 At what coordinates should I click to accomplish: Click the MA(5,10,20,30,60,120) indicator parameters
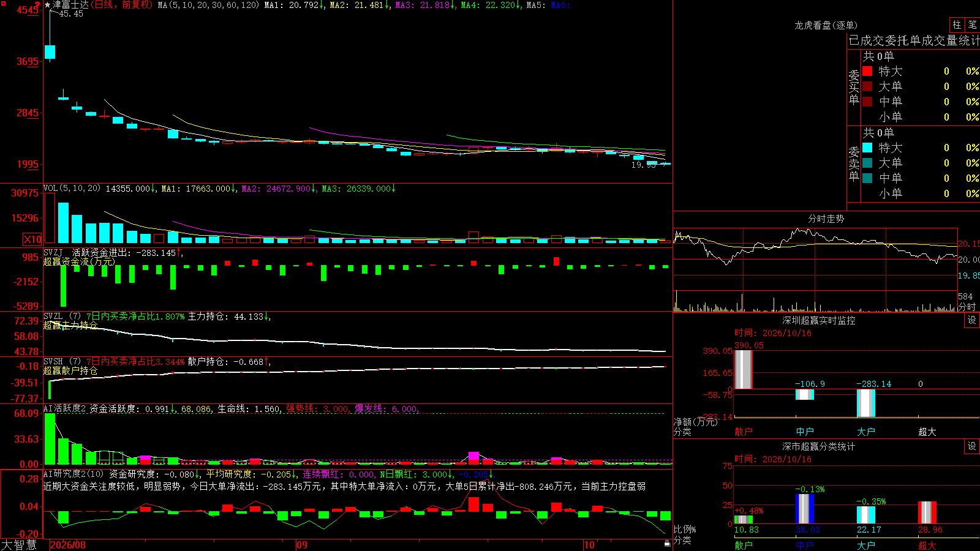209,5
